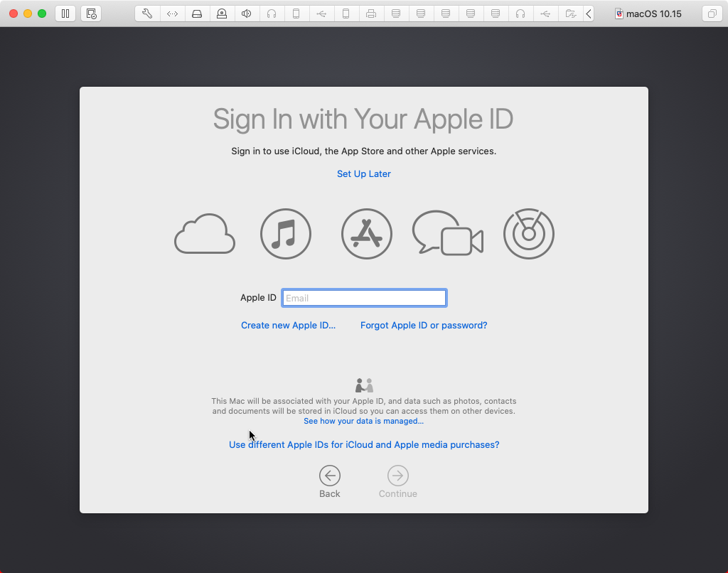Click the camera capture icon in the toolbar
The image size is (728, 573).
click(222, 13)
